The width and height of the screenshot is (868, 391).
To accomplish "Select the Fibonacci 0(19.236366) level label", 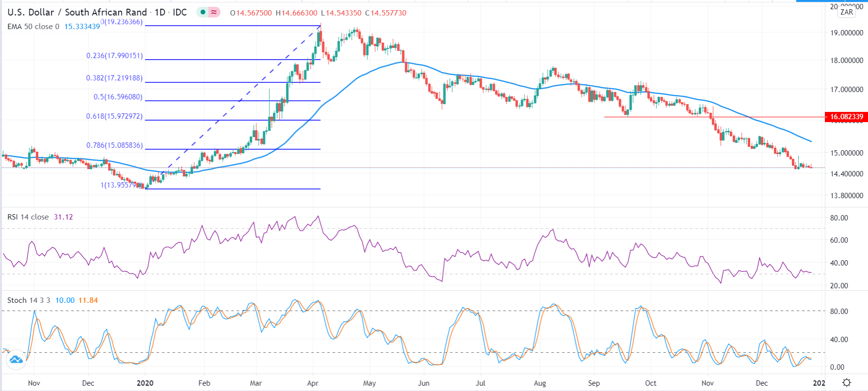I will tap(122, 22).
